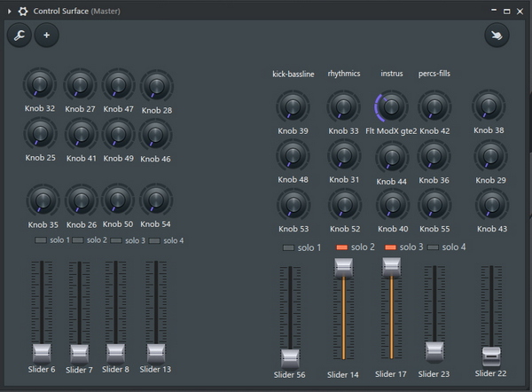
Task: Expand the plugin menu arrow in title bar
Action: coord(10,12)
